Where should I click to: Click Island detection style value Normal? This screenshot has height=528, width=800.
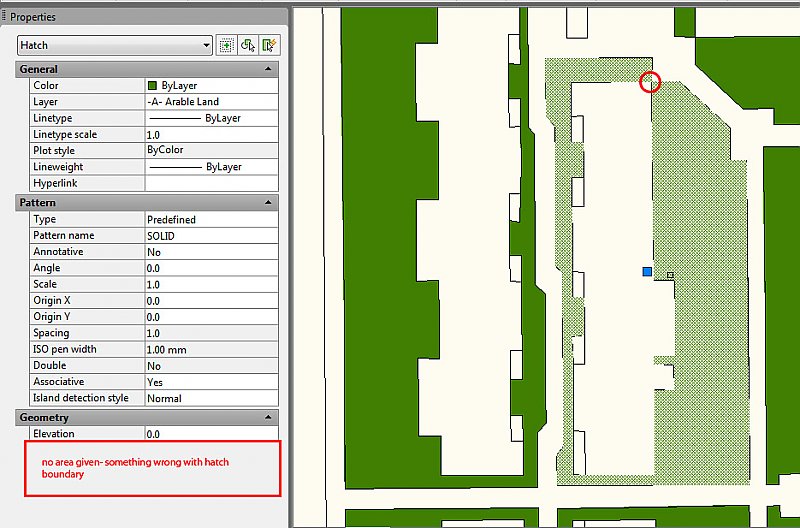click(x=212, y=398)
